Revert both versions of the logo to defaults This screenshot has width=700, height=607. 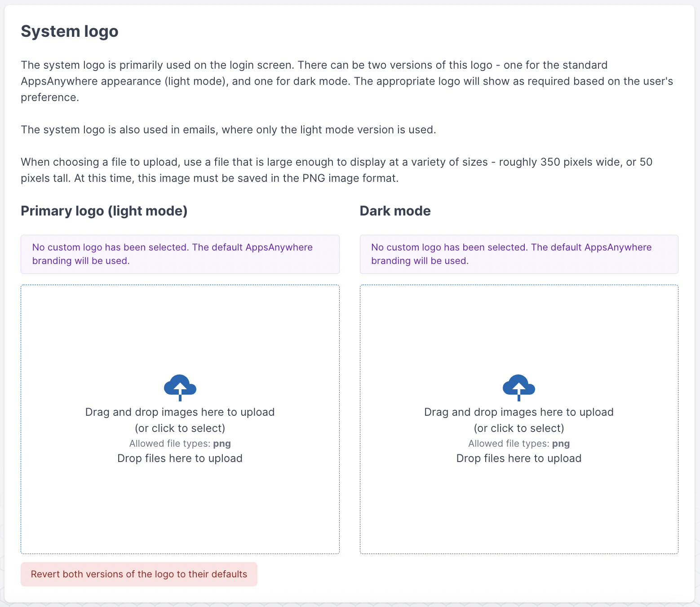(139, 574)
